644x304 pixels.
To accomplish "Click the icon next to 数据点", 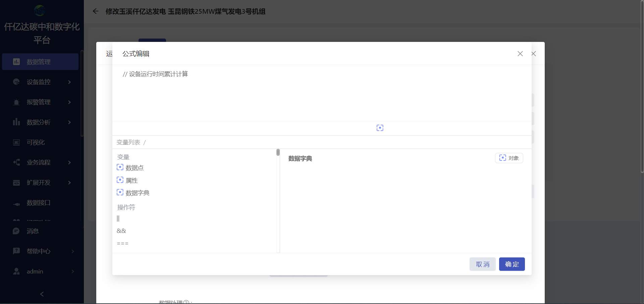I will [120, 167].
